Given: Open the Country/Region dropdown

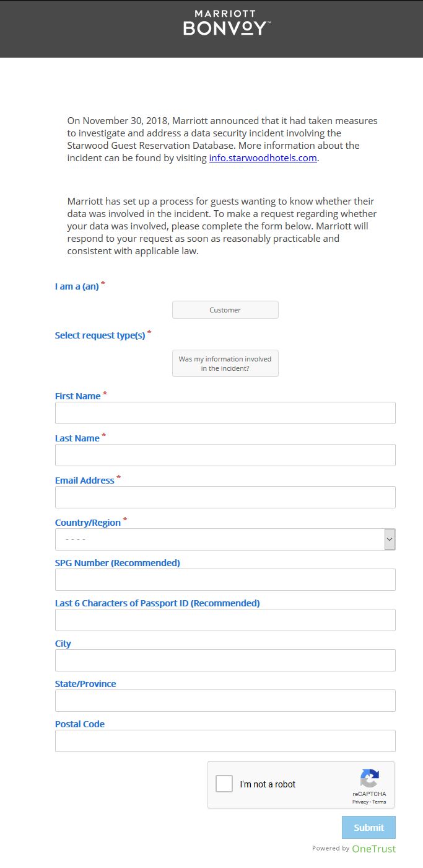Looking at the screenshot, I should tap(220, 539).
